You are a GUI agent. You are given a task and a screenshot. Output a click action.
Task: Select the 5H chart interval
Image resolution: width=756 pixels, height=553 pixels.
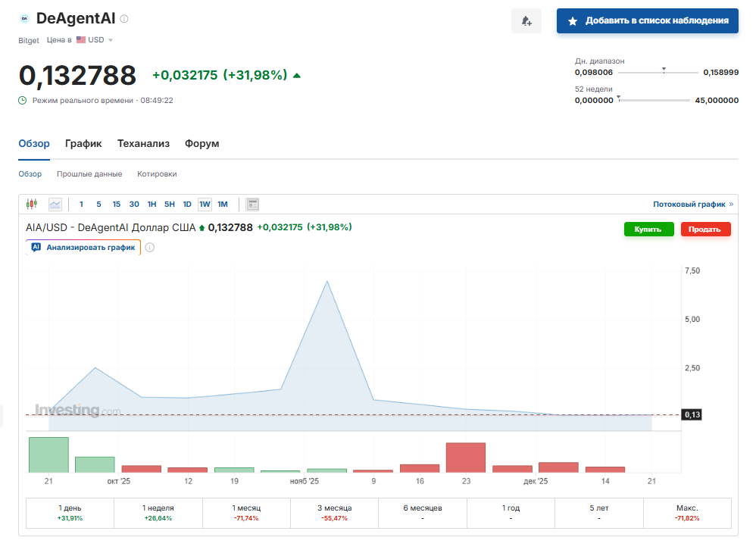[169, 204]
